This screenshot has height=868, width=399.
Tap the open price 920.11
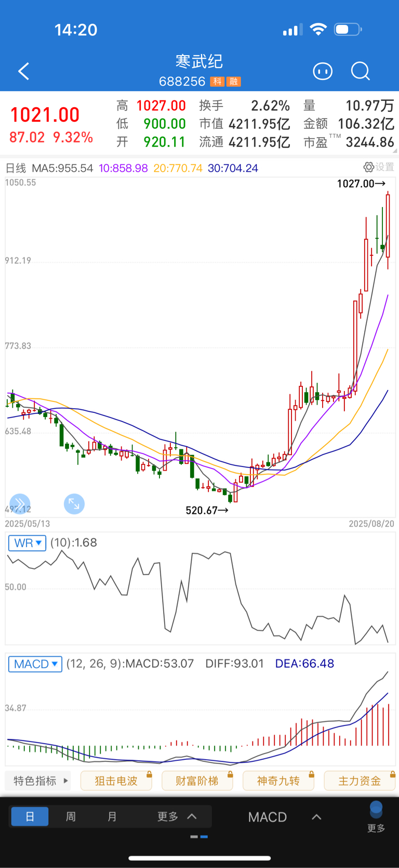[165, 142]
